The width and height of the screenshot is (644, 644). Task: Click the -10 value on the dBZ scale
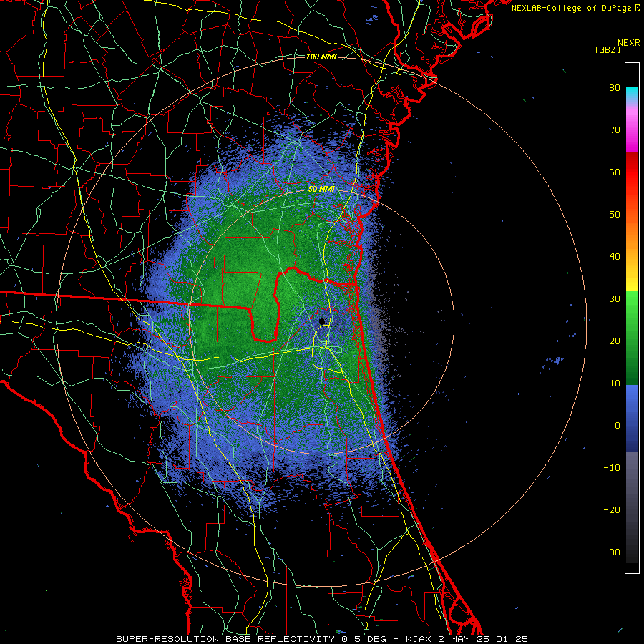(612, 468)
